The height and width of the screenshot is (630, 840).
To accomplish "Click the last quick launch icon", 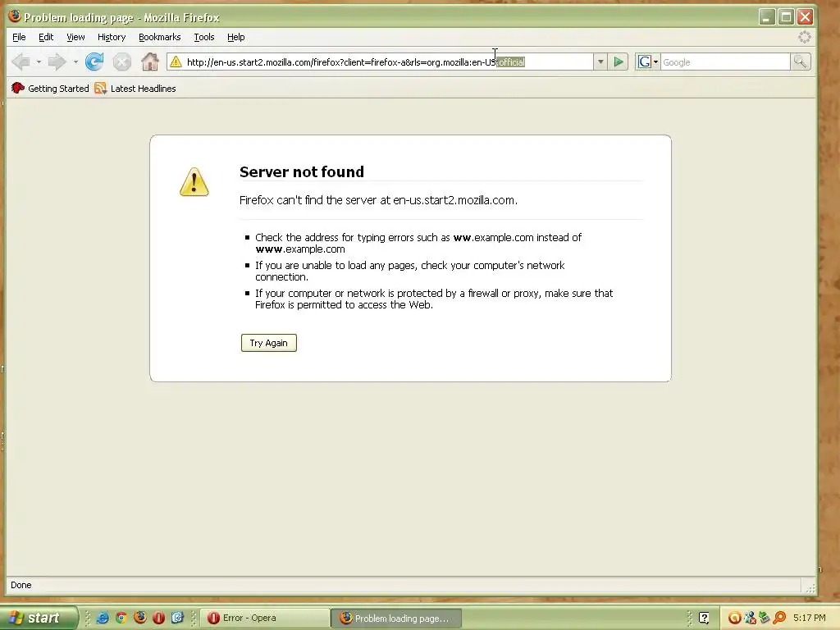I will [177, 618].
